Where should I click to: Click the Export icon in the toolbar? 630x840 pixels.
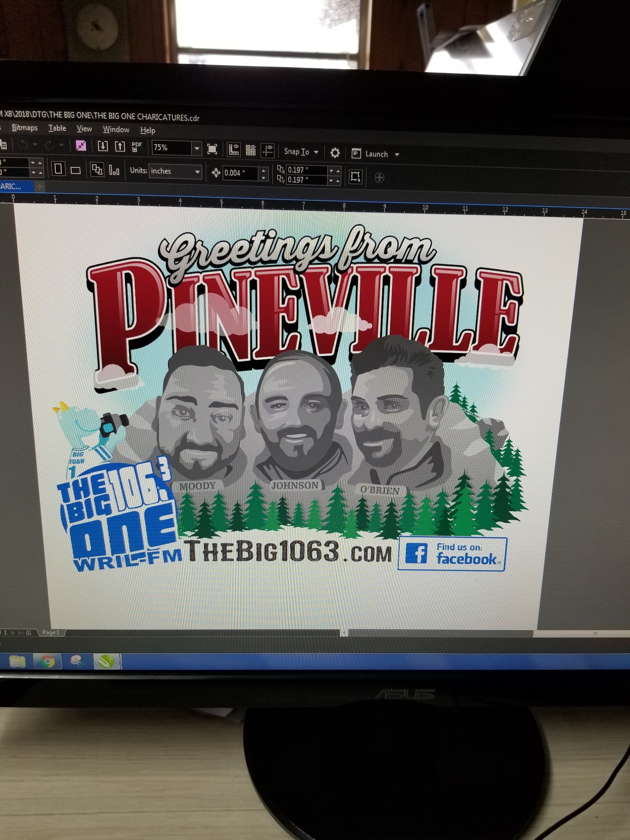point(120,146)
